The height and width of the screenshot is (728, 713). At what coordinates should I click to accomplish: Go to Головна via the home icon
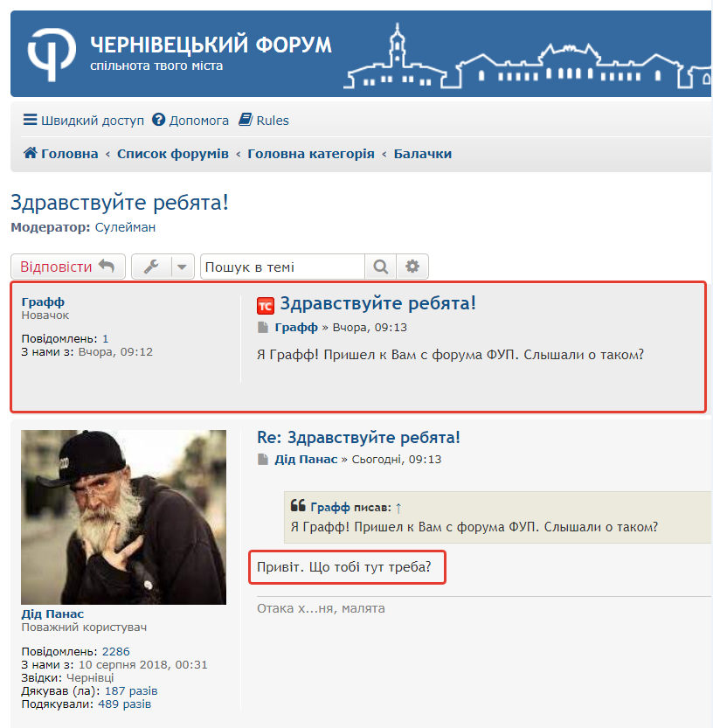[x=31, y=153]
